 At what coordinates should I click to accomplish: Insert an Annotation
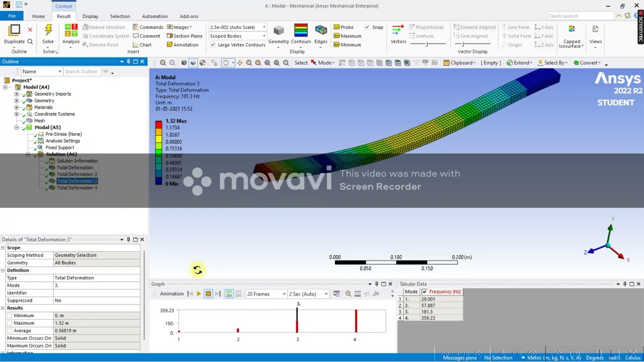point(182,45)
